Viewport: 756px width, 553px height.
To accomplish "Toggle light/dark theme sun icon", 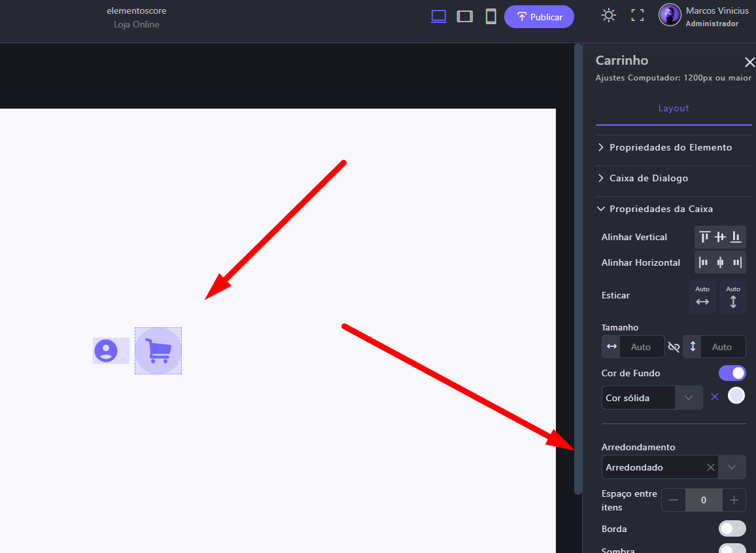I will pos(608,16).
